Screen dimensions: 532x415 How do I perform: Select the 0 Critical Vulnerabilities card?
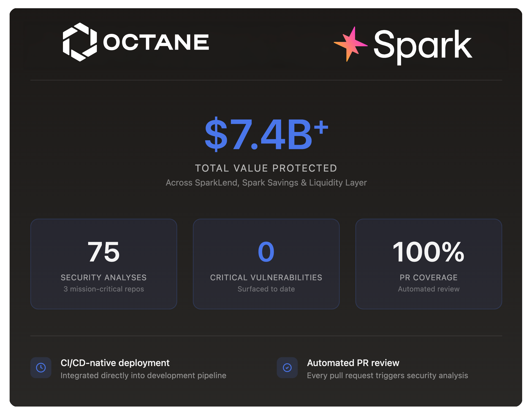click(266, 264)
